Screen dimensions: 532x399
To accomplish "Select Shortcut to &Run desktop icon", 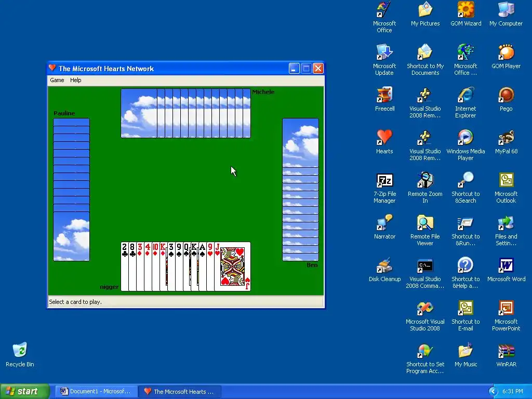I will (465, 230).
